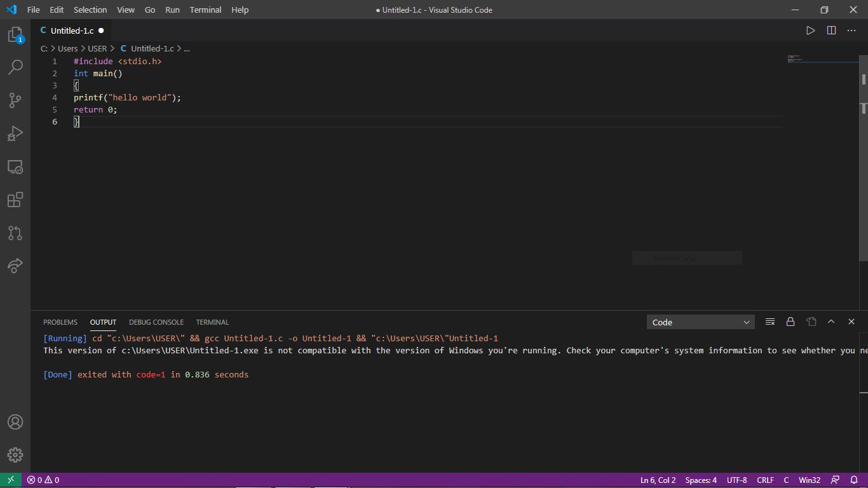Change language mode via C status item
The image size is (868, 488).
coord(786,480)
